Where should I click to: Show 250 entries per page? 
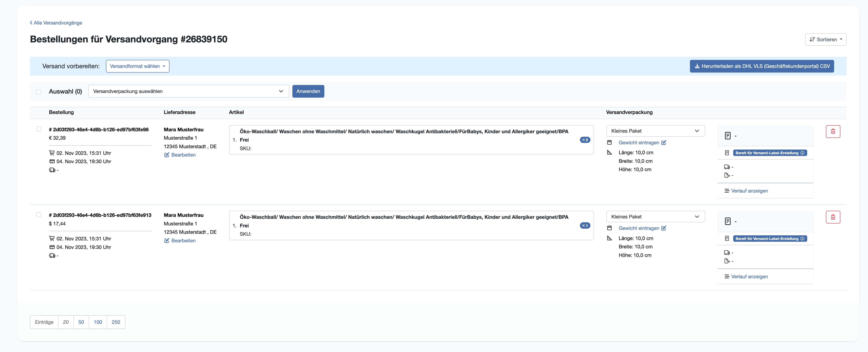click(116, 322)
